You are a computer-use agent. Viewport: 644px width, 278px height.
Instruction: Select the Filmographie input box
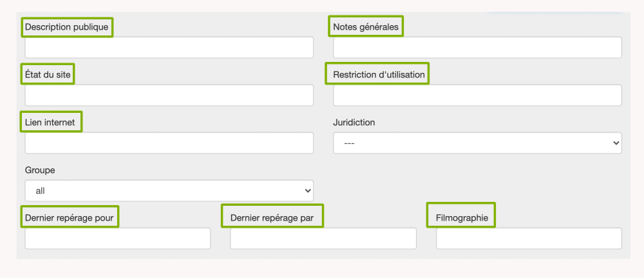click(529, 239)
